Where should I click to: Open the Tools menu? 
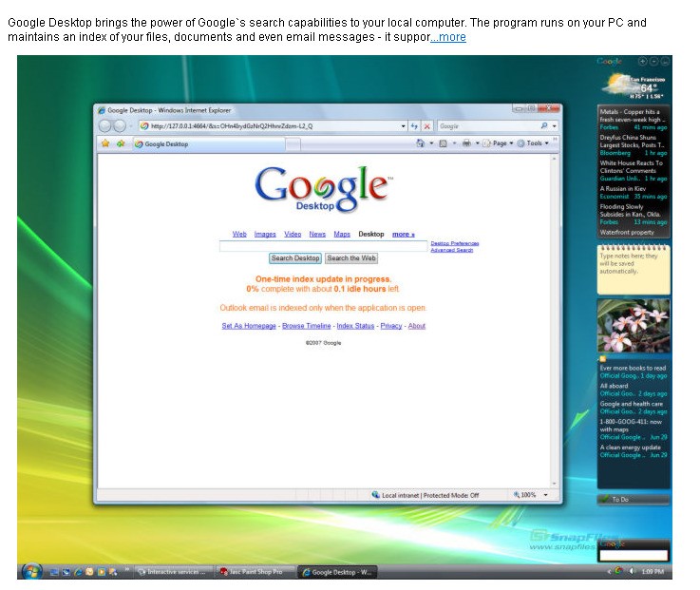(533, 143)
